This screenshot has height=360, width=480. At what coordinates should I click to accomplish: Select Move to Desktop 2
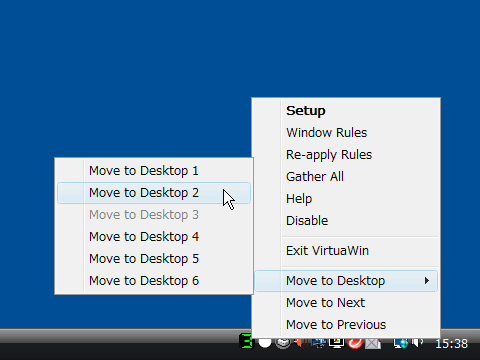coord(154,193)
